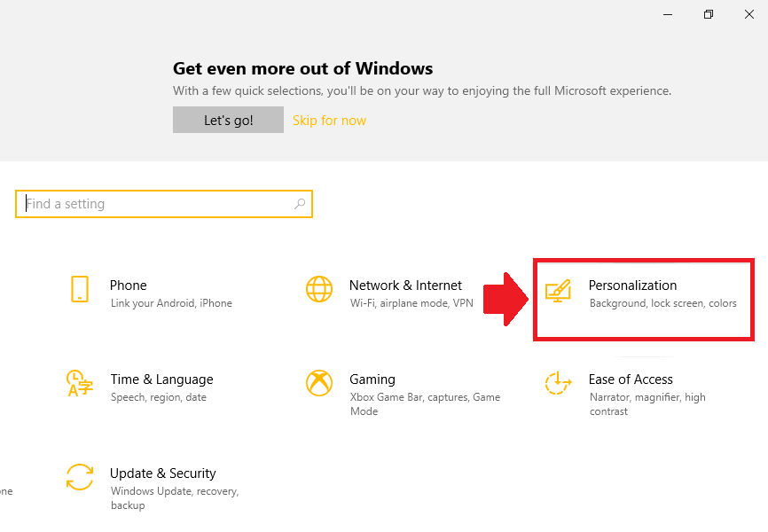Select the Personalization title text
This screenshot has height=532, width=768.
click(633, 286)
